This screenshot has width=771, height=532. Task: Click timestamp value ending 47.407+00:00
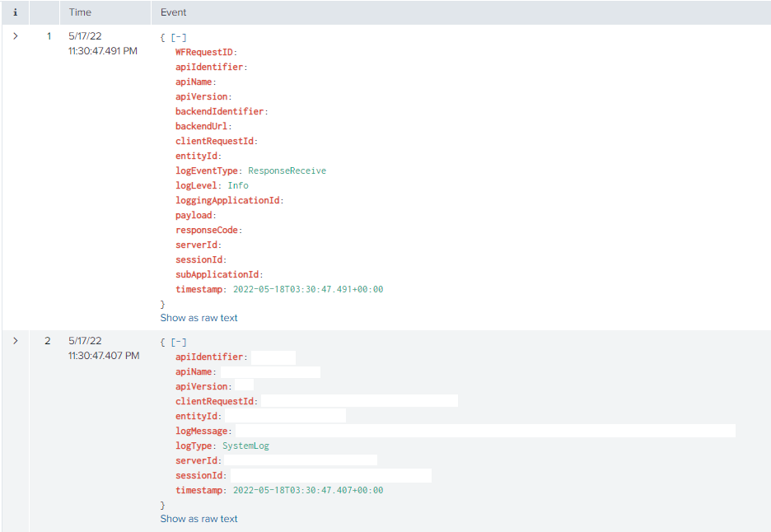(x=308, y=491)
